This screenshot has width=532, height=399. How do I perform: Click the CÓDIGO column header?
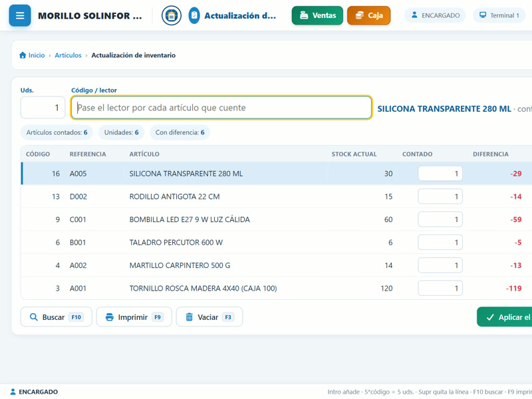38,154
